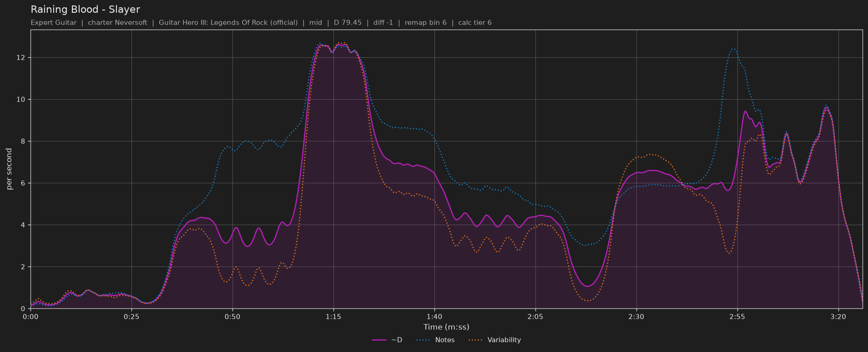This screenshot has width=868, height=352.
Task: Click the 'charter Neversoft' subtitle text
Action: point(117,23)
